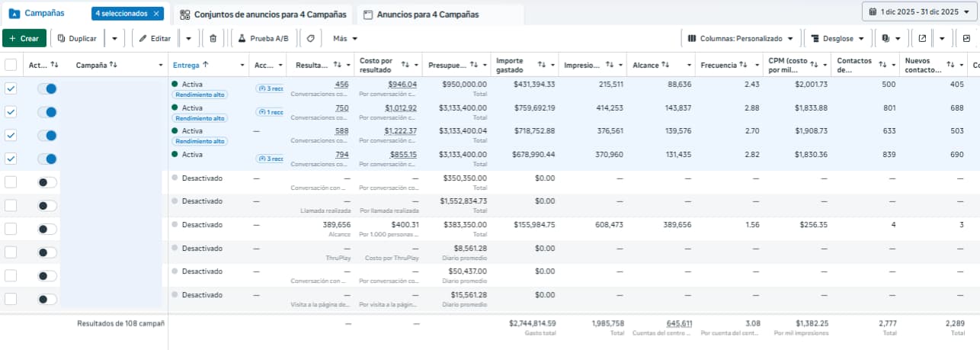The height and width of the screenshot is (350, 980).
Task: Open the Duplicar dropdown arrow
Action: [114, 38]
